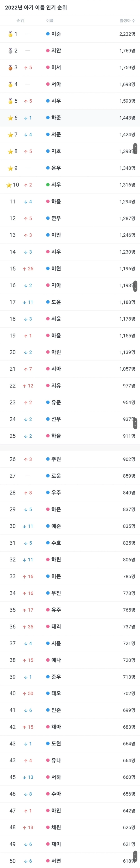Select the name 서연 at rank 50
The height and width of the screenshot is (868, 140).
56,861
